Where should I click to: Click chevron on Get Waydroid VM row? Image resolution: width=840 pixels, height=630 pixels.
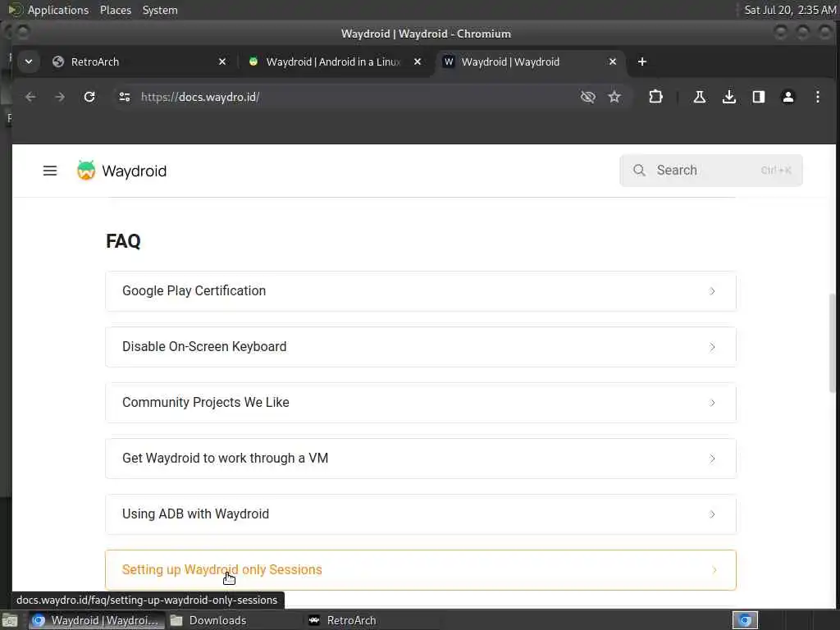(x=712, y=458)
